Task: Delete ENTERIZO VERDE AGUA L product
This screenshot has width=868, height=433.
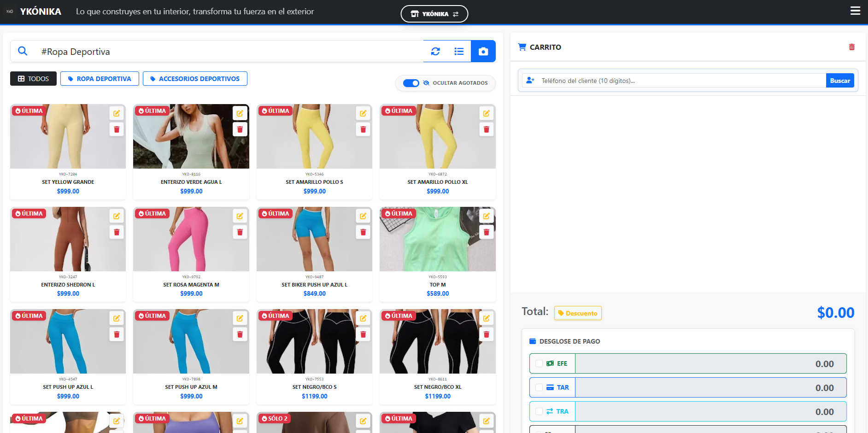Action: click(x=240, y=129)
